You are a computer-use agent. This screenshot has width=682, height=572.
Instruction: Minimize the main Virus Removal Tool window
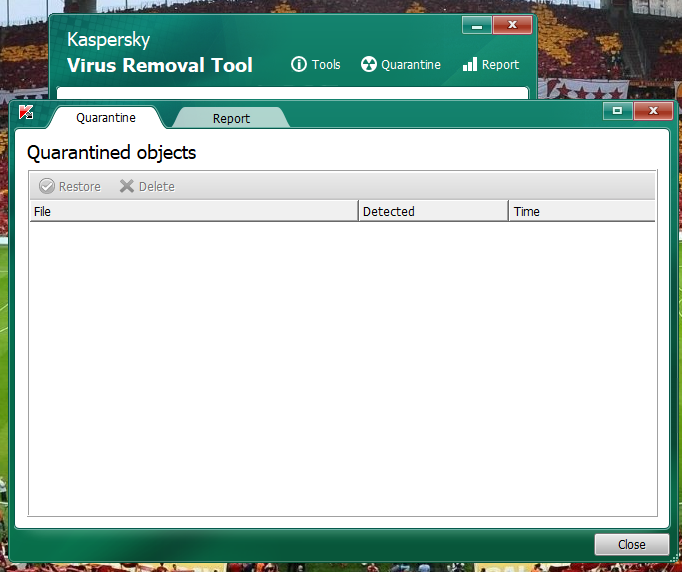pos(477,25)
